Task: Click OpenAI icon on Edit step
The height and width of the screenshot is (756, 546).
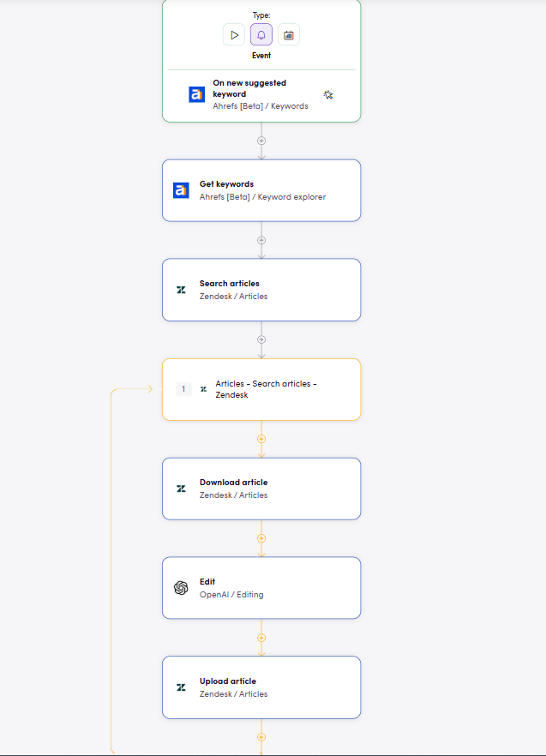Action: pyautogui.click(x=181, y=588)
